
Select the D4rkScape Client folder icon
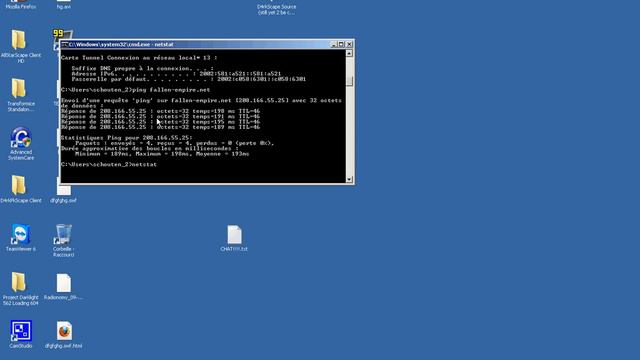(x=19, y=185)
